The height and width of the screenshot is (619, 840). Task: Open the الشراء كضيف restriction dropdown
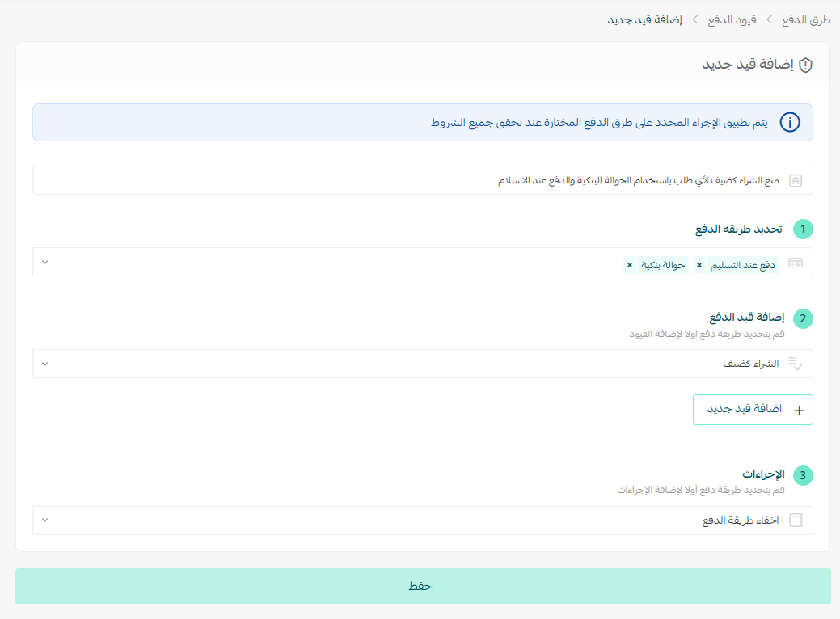click(45, 364)
